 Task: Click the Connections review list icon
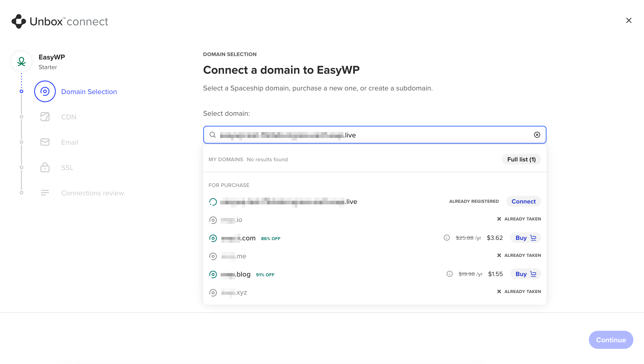pyautogui.click(x=45, y=193)
